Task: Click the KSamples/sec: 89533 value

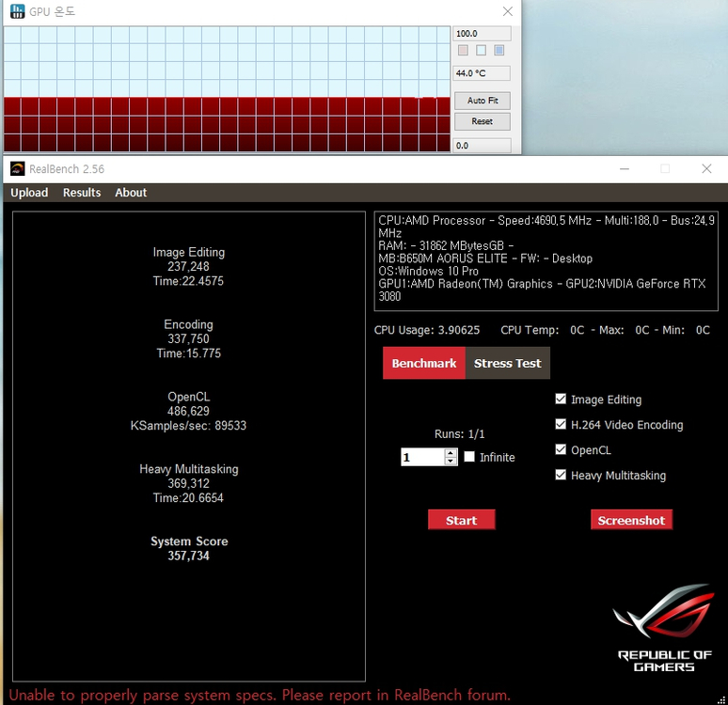Action: click(188, 426)
